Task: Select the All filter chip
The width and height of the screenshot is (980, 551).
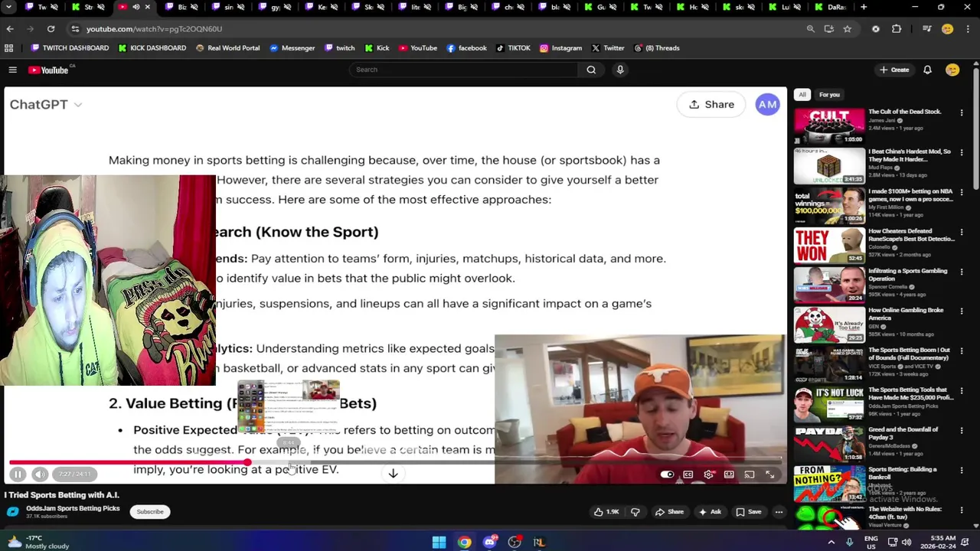Action: (802, 95)
